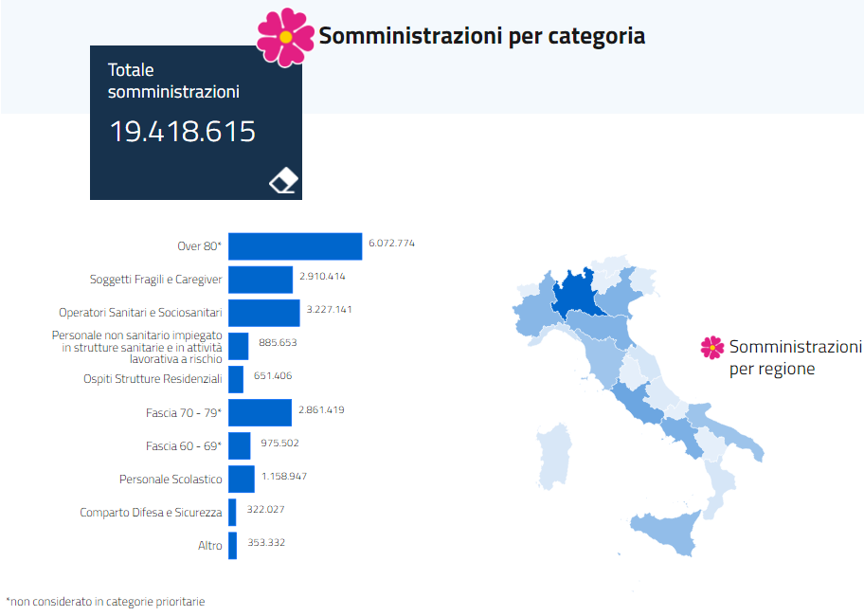The height and width of the screenshot is (616, 864).
Task: Select the Personale non sanitario bar
Action: click(238, 346)
